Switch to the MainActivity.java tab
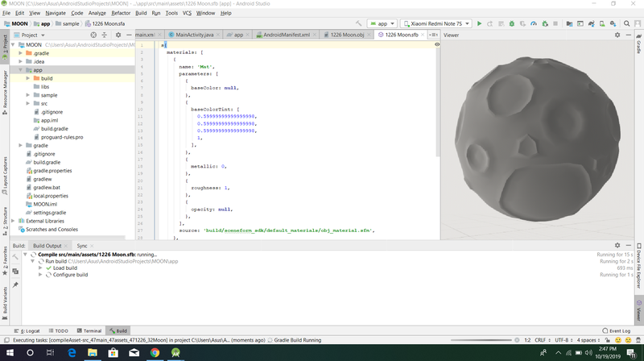 [x=192, y=35]
